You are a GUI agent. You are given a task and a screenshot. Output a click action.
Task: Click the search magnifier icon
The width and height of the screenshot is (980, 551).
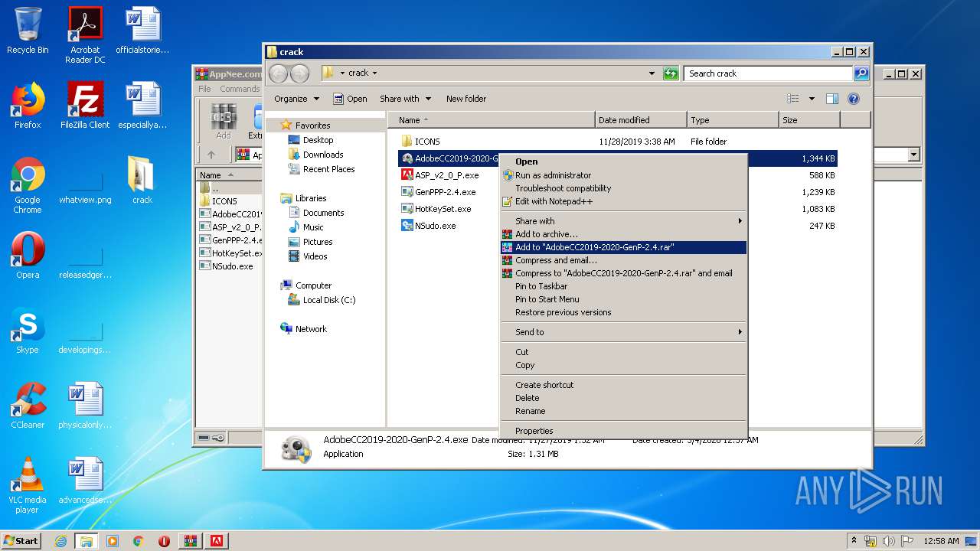[861, 73]
